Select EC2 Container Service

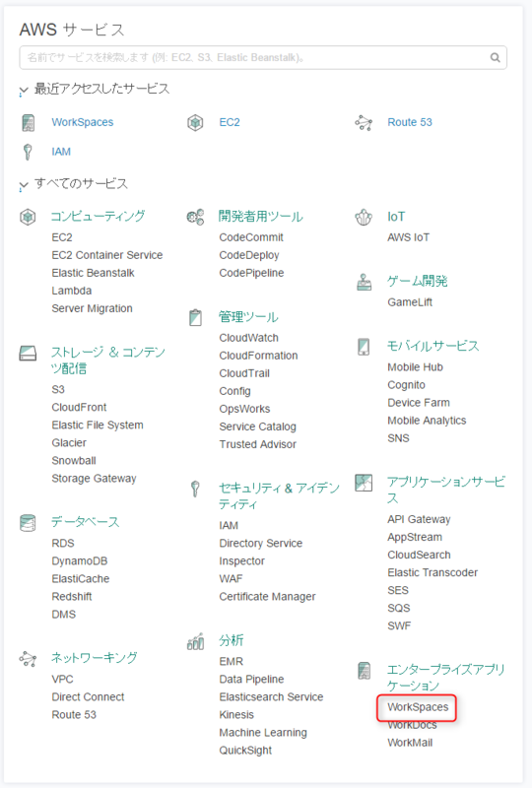pos(107,255)
